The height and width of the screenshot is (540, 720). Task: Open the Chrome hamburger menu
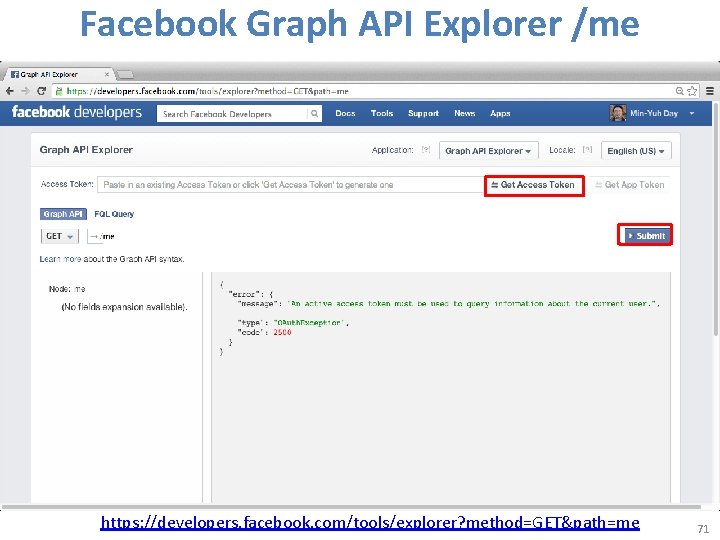[x=710, y=91]
